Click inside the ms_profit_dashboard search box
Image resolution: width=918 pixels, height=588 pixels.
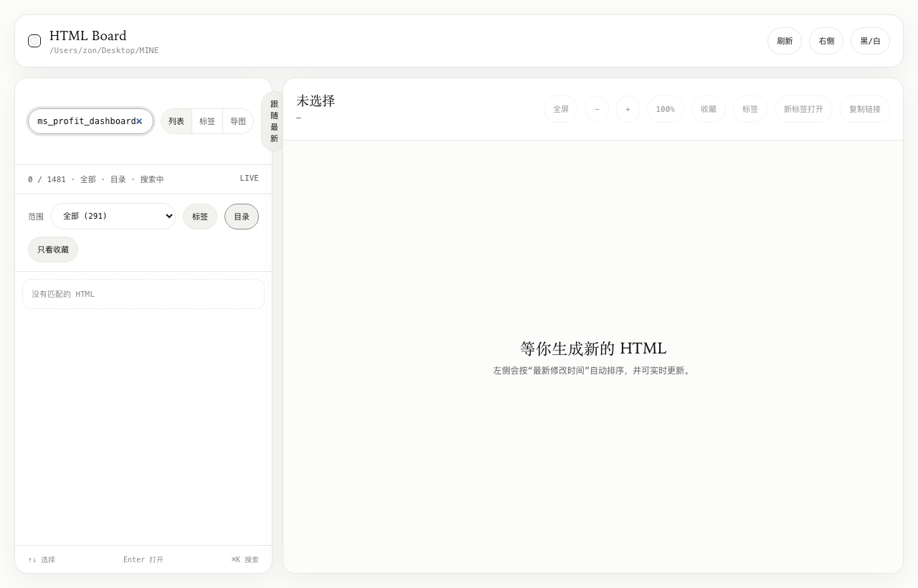[82, 121]
